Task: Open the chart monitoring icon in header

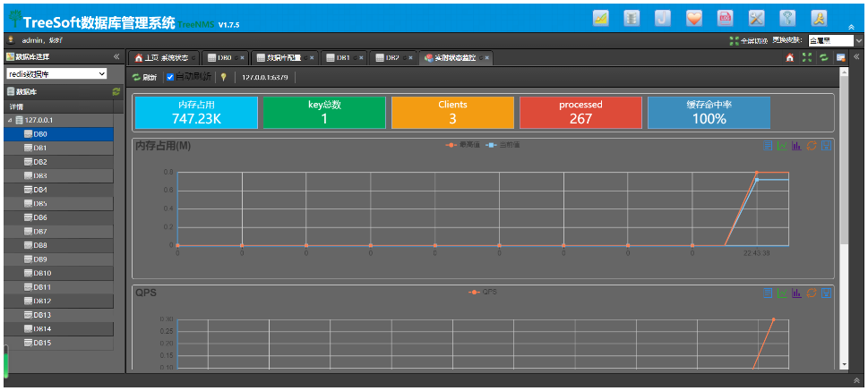Action: (602, 18)
